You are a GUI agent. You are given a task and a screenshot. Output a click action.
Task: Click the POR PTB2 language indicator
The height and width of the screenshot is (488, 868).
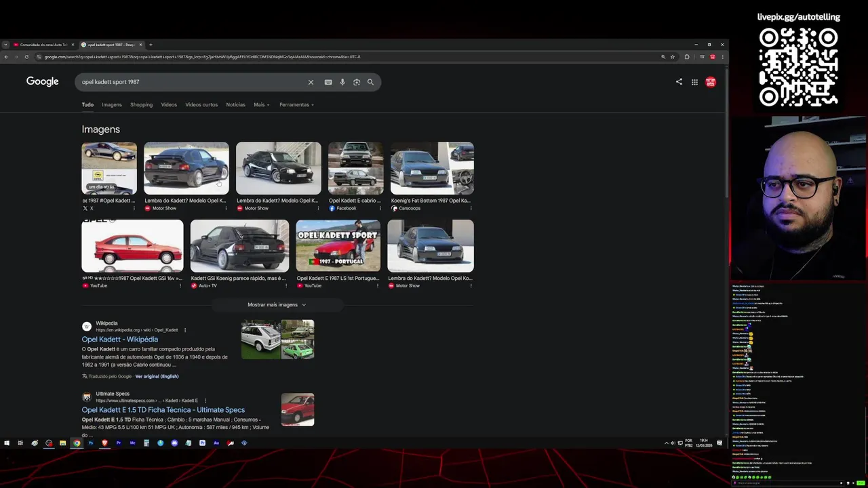(x=689, y=443)
